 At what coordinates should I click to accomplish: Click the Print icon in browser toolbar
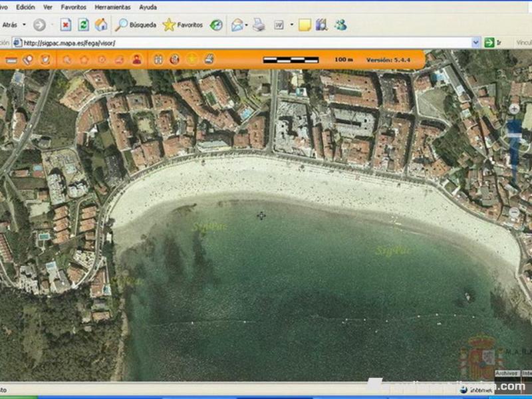click(x=259, y=25)
